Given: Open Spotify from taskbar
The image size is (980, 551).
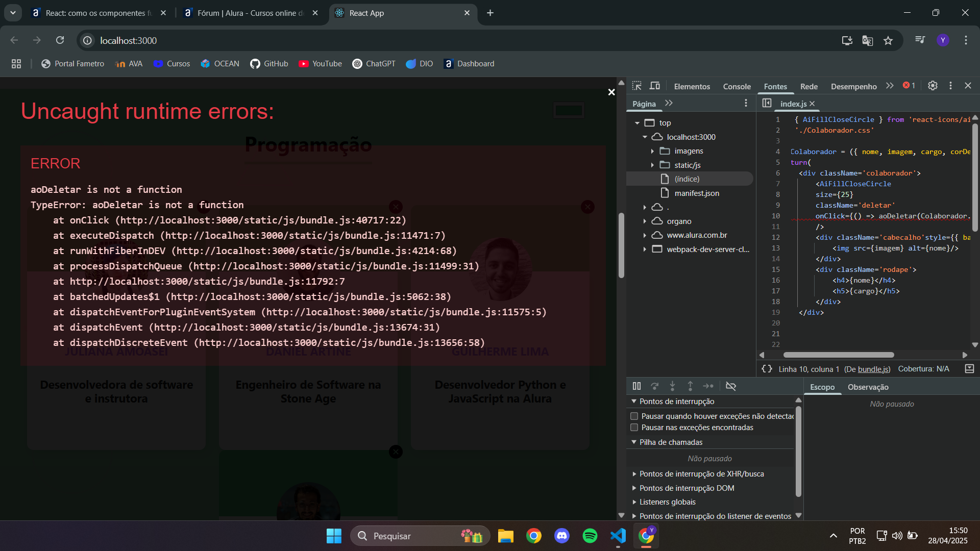Looking at the screenshot, I should [x=590, y=536].
